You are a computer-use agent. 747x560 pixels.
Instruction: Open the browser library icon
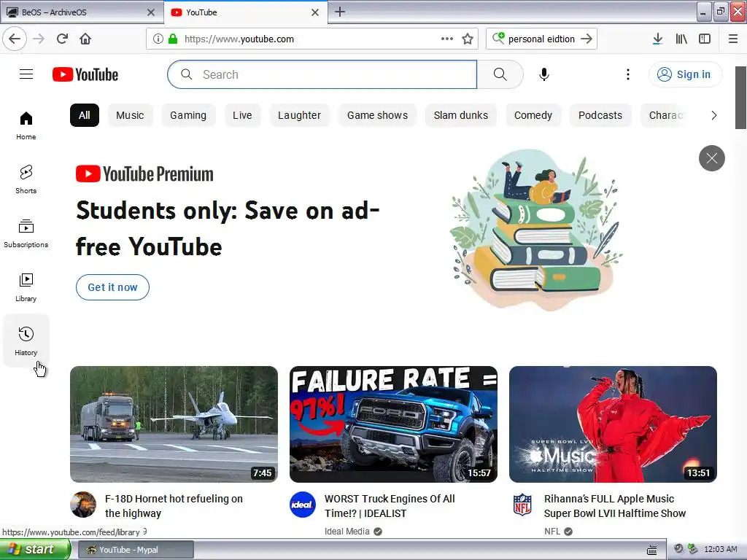point(681,39)
